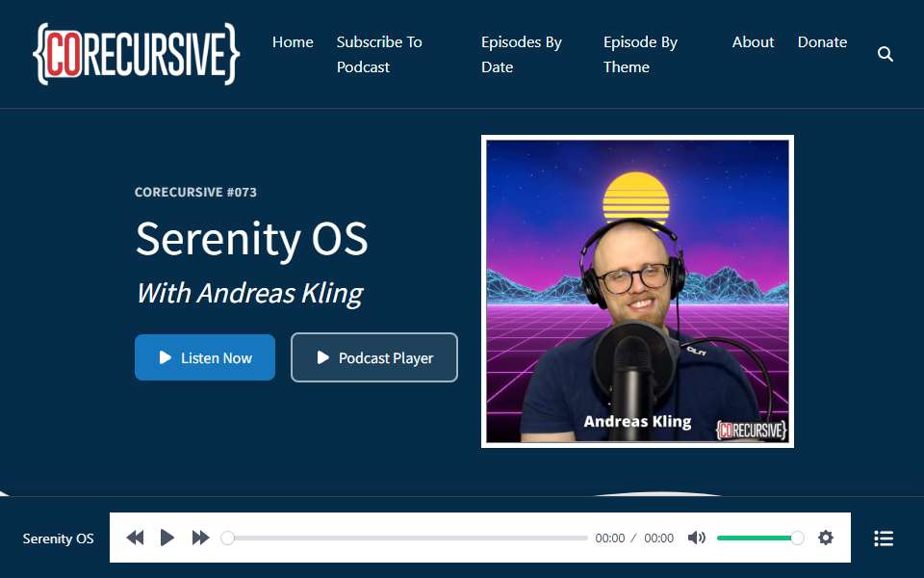This screenshot has width=924, height=578.
Task: Open the About page
Action: coord(753,41)
